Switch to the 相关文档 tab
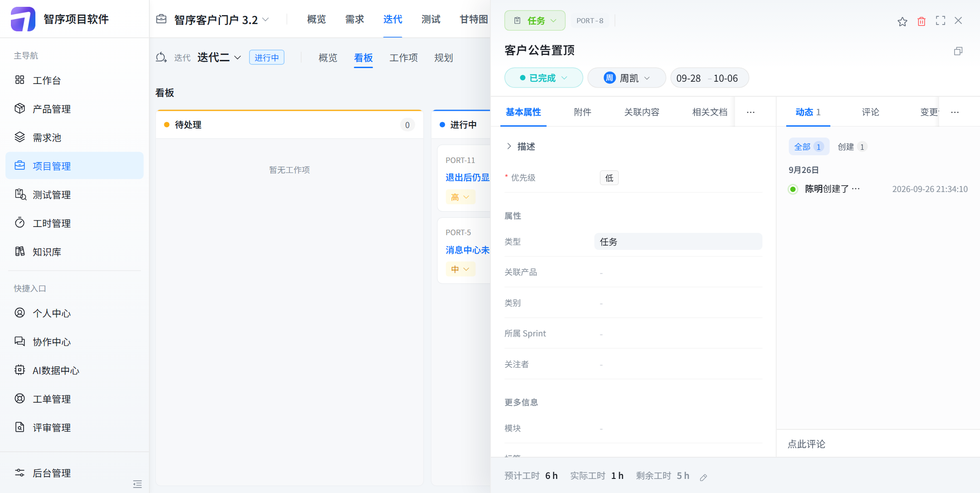The width and height of the screenshot is (980, 493). click(x=710, y=112)
